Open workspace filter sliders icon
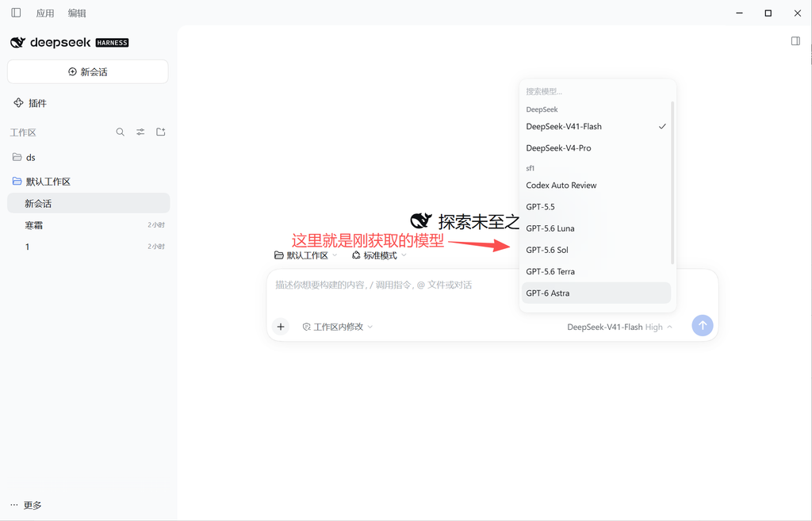 point(140,132)
